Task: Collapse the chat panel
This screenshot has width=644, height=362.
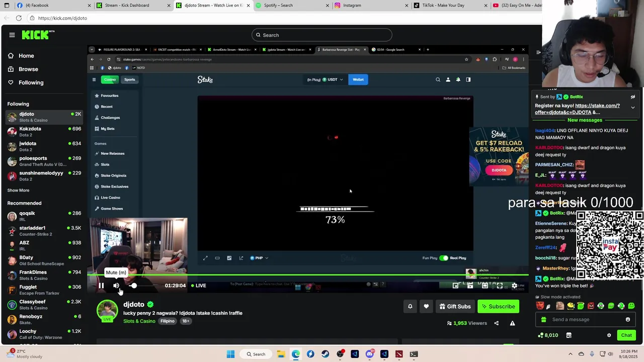Action: click(x=538, y=52)
